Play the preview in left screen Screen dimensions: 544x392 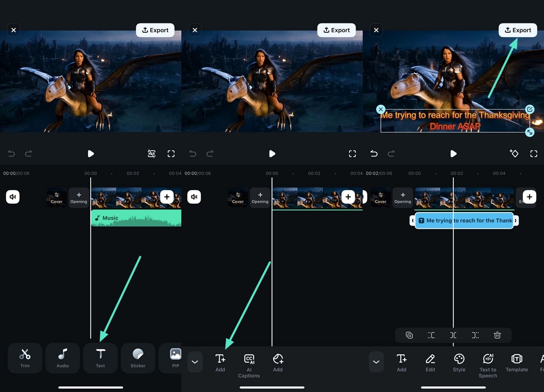91,154
